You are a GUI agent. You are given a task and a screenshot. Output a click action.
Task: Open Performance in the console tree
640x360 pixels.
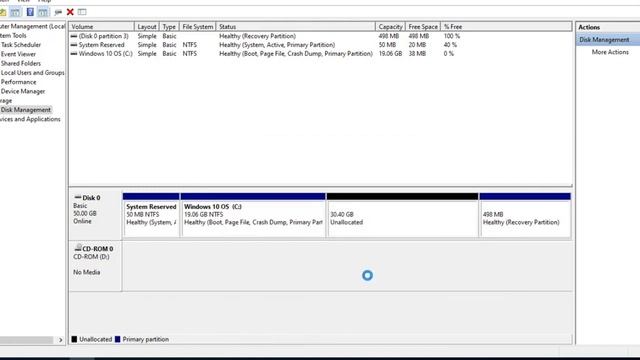coord(18,82)
